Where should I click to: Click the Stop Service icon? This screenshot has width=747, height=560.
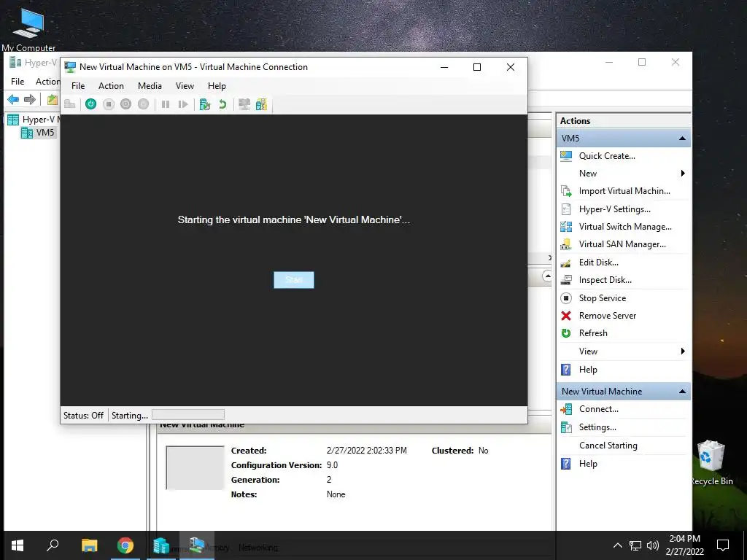tap(566, 298)
